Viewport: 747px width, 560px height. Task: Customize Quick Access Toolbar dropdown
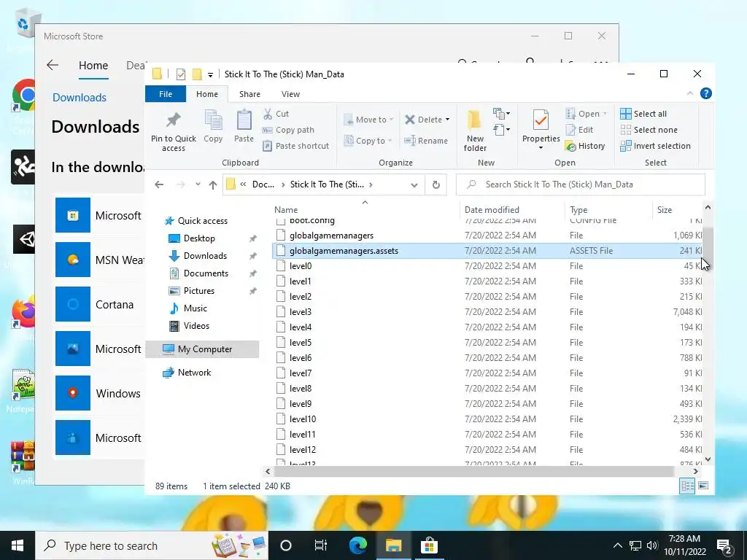point(210,75)
